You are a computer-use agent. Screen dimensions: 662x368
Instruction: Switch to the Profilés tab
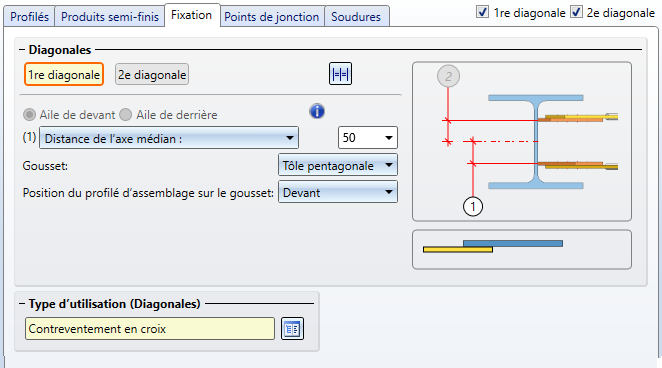point(30,16)
